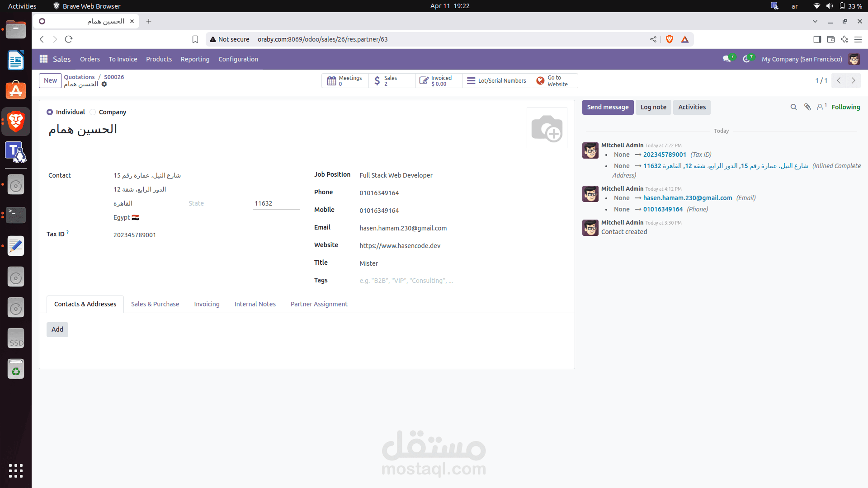Click the chatter search magnifier icon
The width and height of the screenshot is (868, 488).
click(793, 107)
